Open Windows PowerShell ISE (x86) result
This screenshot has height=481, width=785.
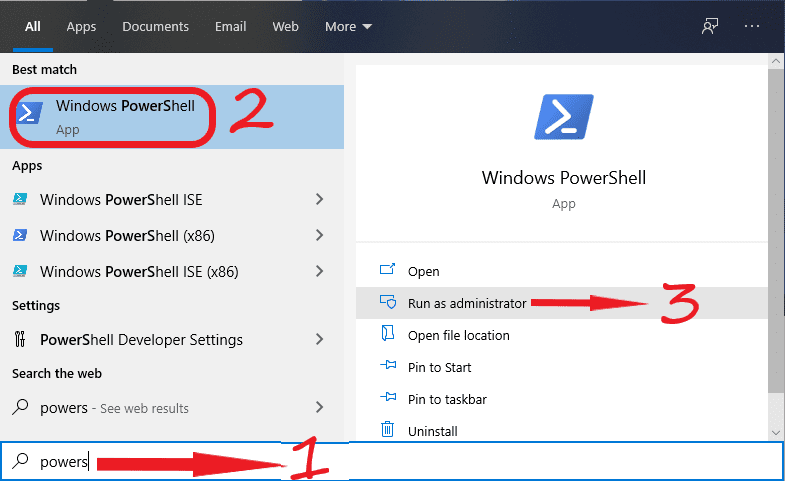click(172, 272)
